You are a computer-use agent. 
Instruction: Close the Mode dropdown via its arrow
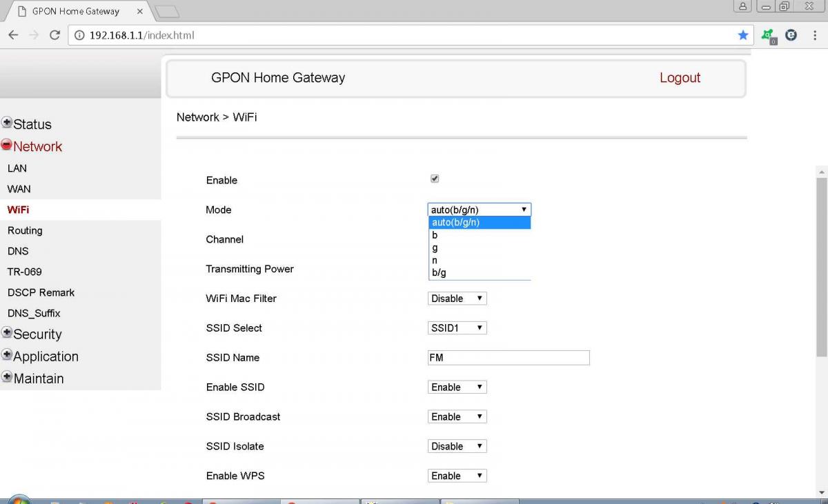click(524, 210)
